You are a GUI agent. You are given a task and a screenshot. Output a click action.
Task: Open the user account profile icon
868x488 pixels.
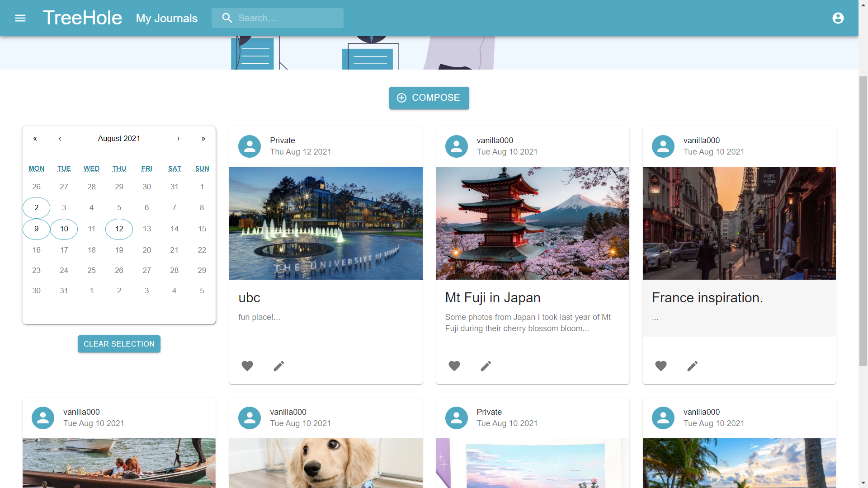[838, 18]
